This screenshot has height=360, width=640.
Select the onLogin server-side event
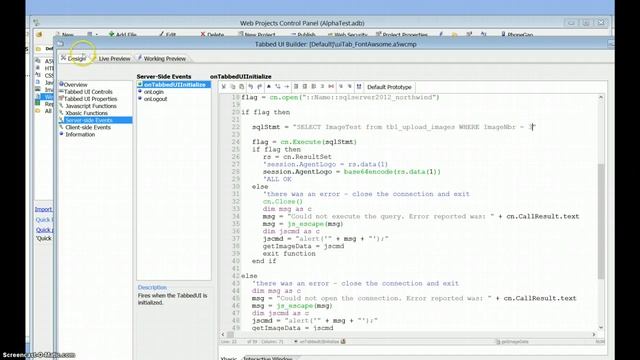(151, 92)
